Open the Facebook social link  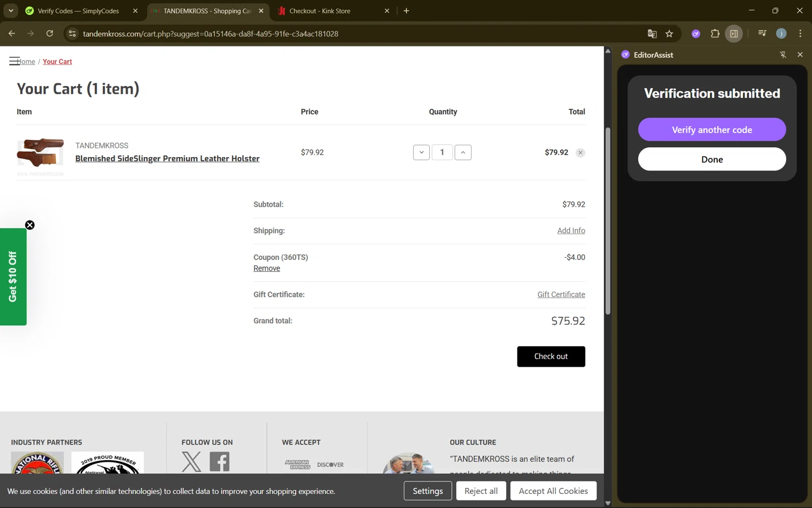[x=219, y=461]
